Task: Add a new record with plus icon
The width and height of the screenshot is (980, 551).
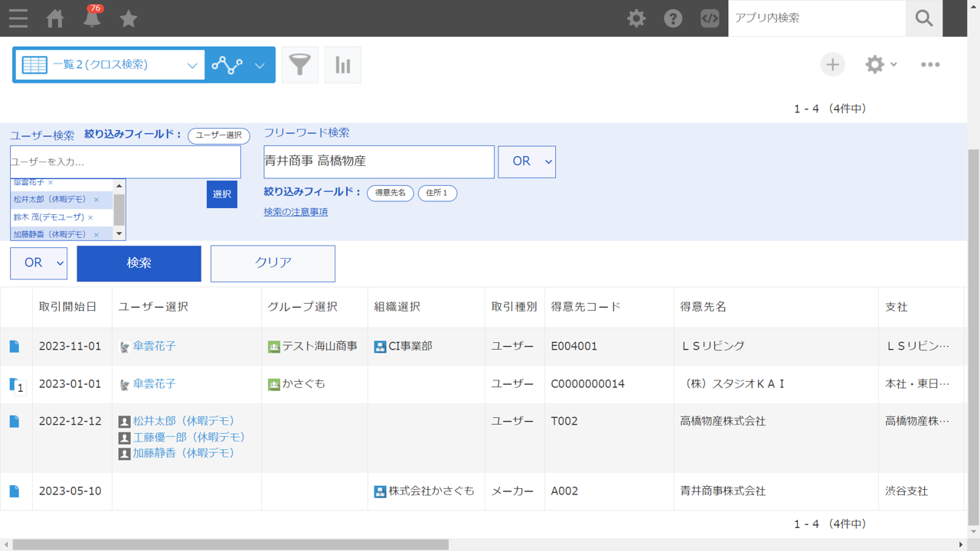Action: (x=833, y=64)
